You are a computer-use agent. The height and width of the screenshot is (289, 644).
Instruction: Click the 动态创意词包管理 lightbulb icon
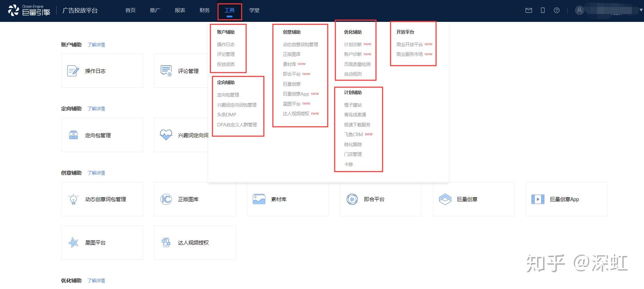pyautogui.click(x=73, y=199)
